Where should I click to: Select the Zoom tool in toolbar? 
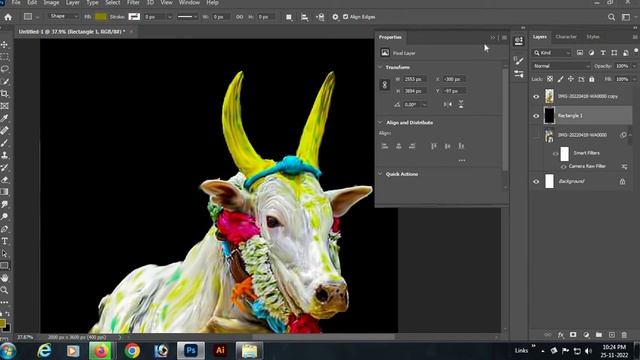(x=4, y=290)
